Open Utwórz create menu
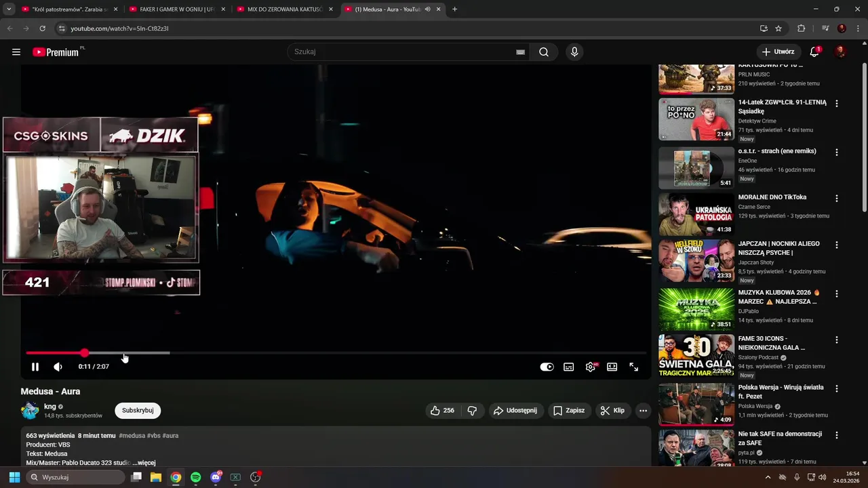 (x=778, y=52)
